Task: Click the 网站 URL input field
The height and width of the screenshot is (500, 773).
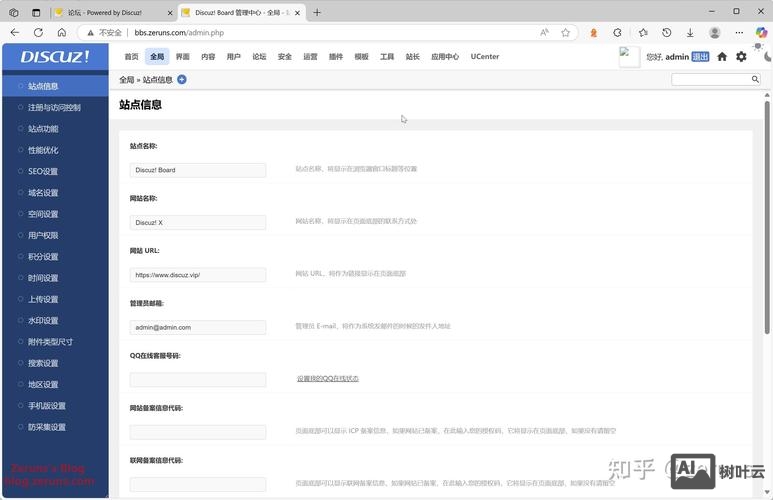Action: [198, 275]
